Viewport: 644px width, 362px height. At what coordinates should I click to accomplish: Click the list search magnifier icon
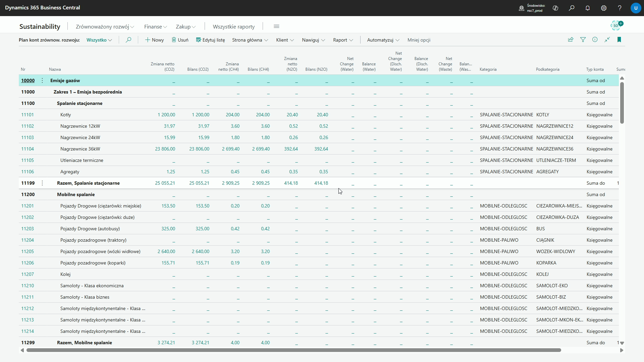[128, 40]
